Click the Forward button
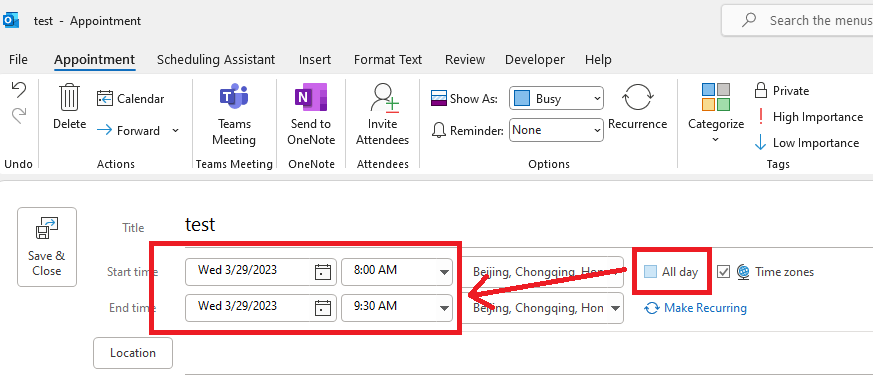Image resolution: width=873 pixels, height=375 pixels. pos(129,131)
